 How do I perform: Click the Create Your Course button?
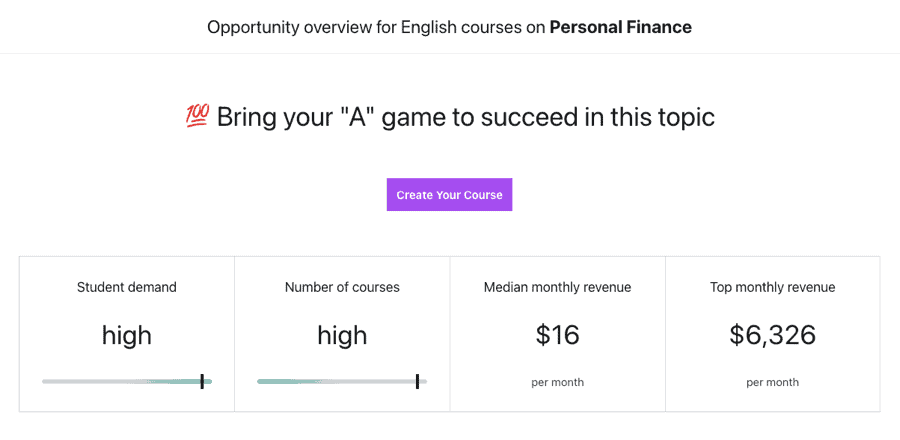coord(449,195)
